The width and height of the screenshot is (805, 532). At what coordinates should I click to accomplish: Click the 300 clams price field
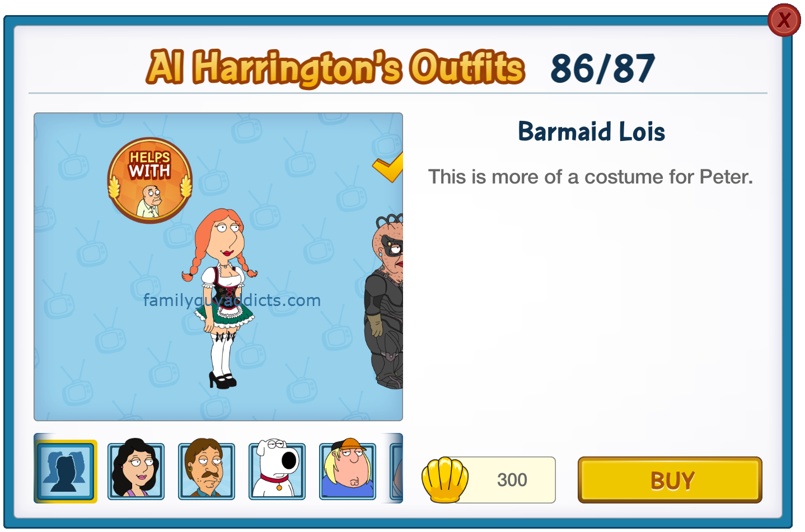(x=506, y=480)
